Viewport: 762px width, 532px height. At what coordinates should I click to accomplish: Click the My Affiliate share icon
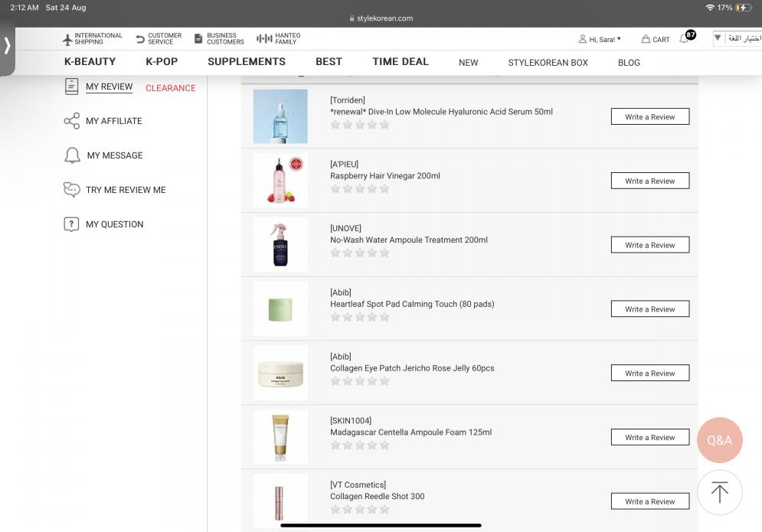[x=71, y=121]
